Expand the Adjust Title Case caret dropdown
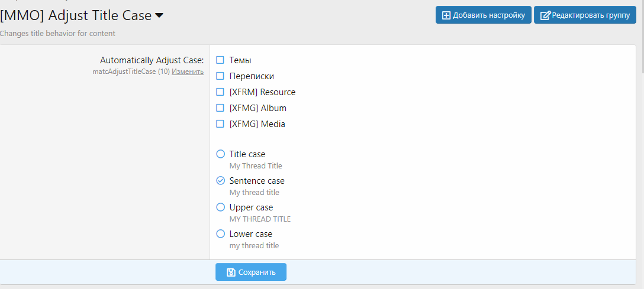Screen dimensions: 644x289 point(159,16)
